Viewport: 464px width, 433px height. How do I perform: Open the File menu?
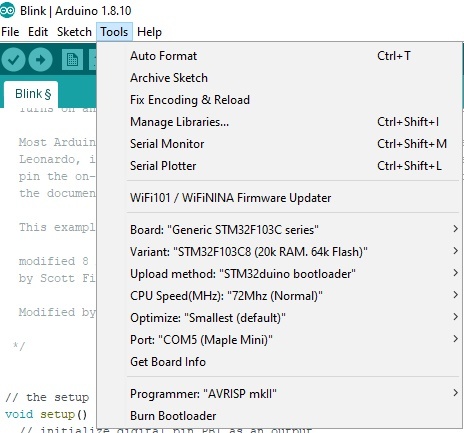(x=10, y=32)
